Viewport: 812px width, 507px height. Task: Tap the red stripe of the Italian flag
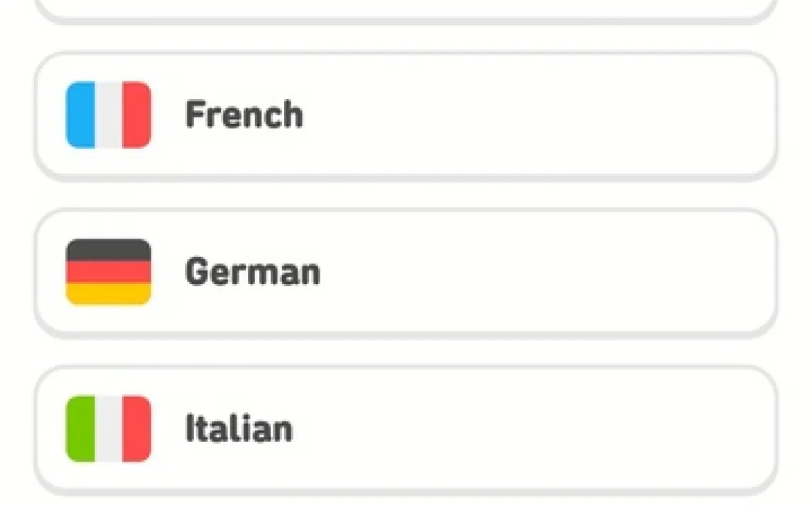point(137,428)
